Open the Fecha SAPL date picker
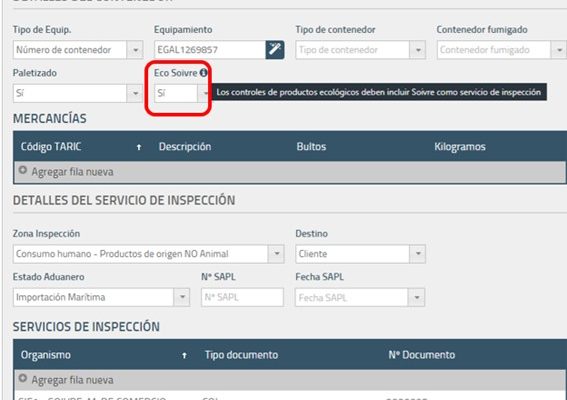Screen dimensions: 567x400 click(417, 297)
